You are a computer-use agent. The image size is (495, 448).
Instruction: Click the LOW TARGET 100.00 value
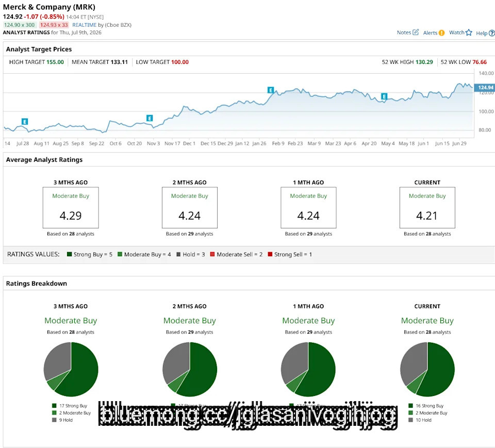click(x=180, y=62)
